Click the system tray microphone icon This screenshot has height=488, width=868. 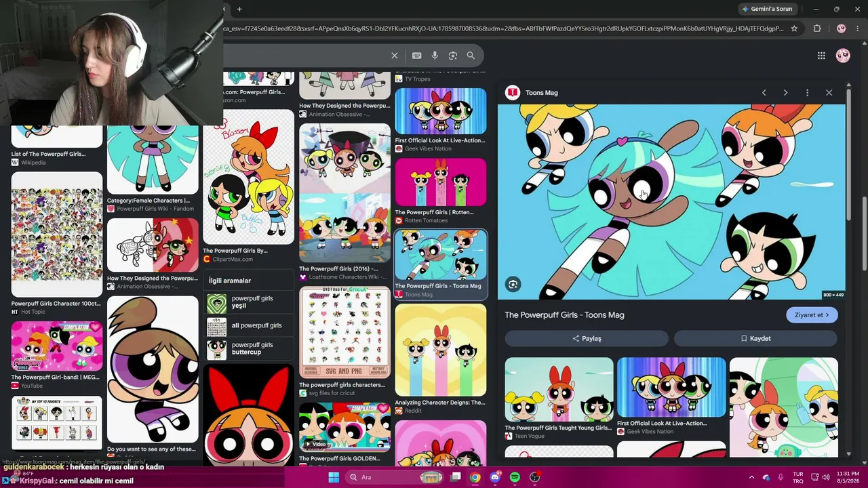[x=781, y=477]
